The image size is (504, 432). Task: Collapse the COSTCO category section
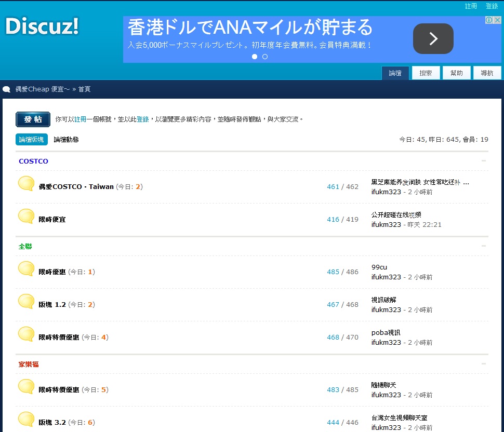click(484, 160)
